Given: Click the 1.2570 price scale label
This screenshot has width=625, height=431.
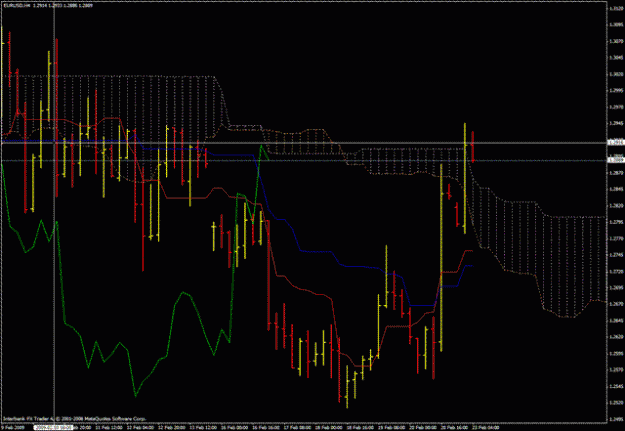Looking at the screenshot, I should (x=615, y=370).
